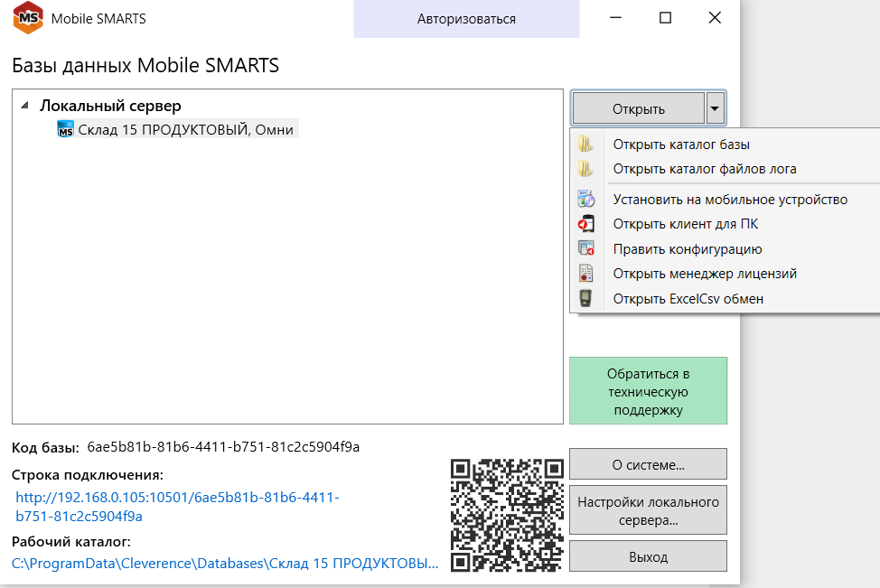Click the PC client icon in the menu
Viewport: 880px width, 588px height.
pyautogui.click(x=586, y=224)
